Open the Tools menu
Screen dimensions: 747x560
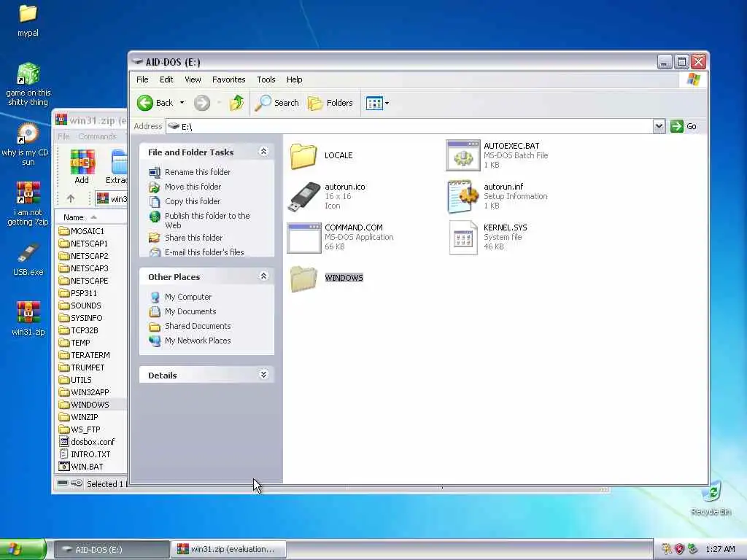[266, 79]
